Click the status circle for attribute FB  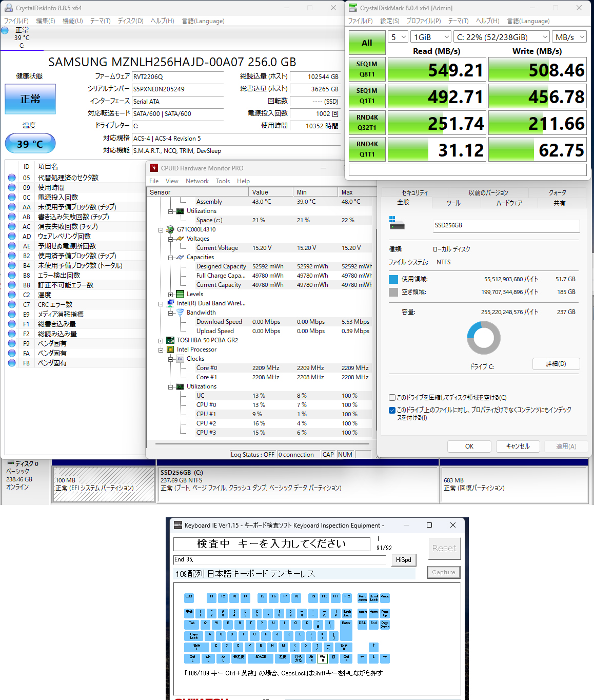12,363
